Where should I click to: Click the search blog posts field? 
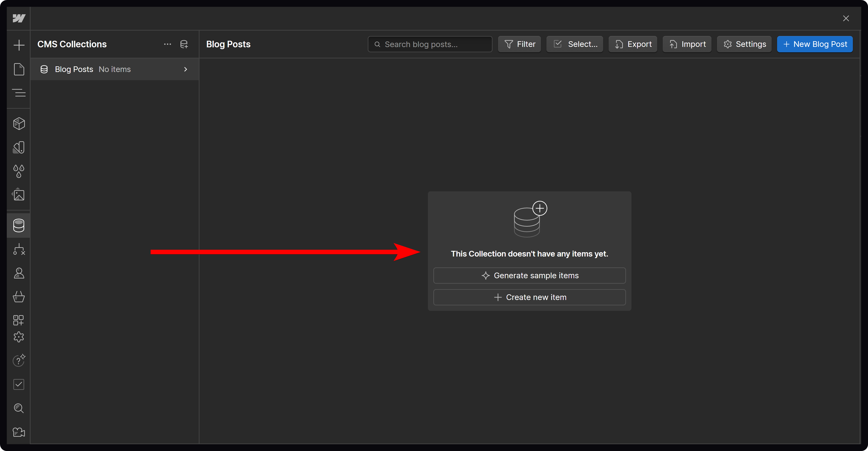[430, 44]
